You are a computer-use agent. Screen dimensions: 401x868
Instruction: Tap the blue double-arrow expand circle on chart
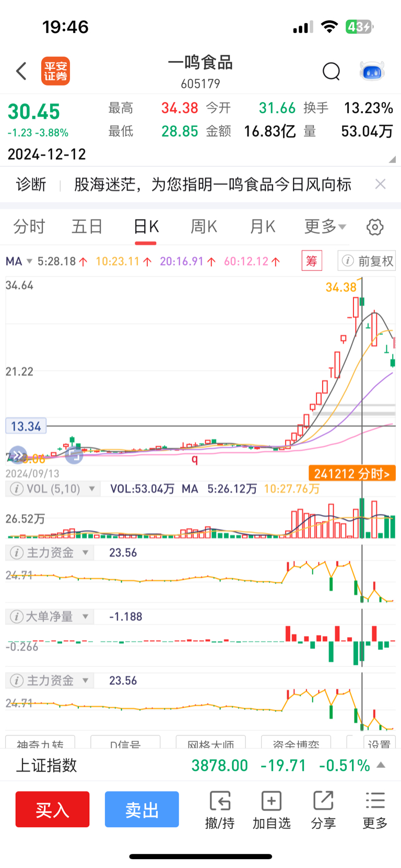(18, 456)
